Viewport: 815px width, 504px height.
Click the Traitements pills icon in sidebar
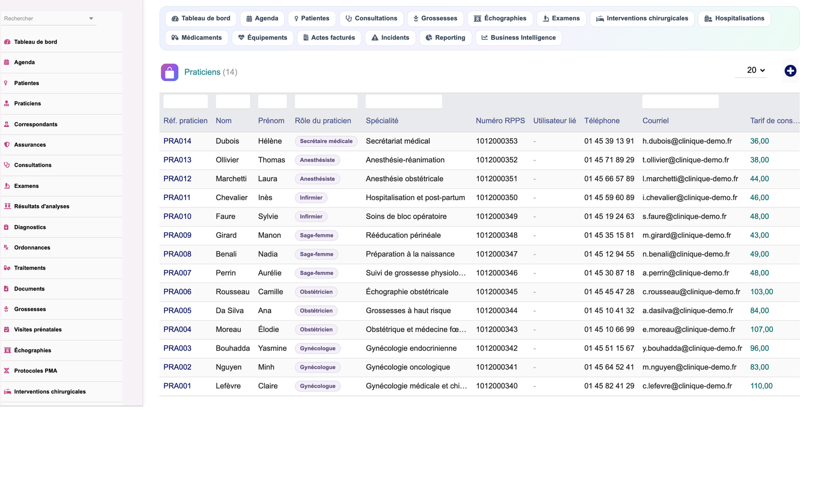[x=7, y=268]
